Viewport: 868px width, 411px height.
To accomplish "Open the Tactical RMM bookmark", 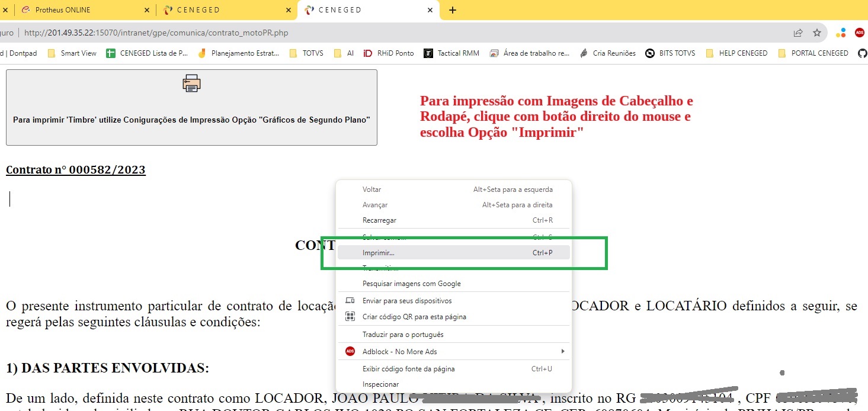I will pos(451,53).
